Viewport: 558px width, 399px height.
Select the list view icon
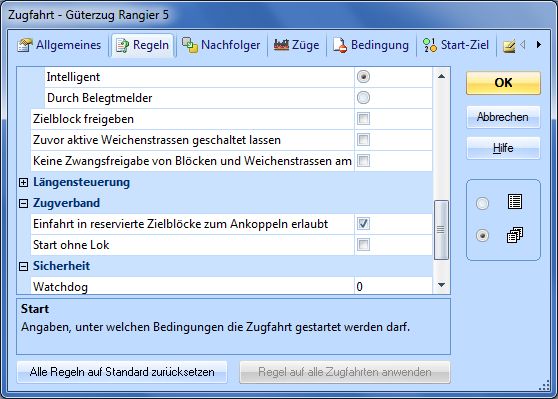[x=515, y=202]
